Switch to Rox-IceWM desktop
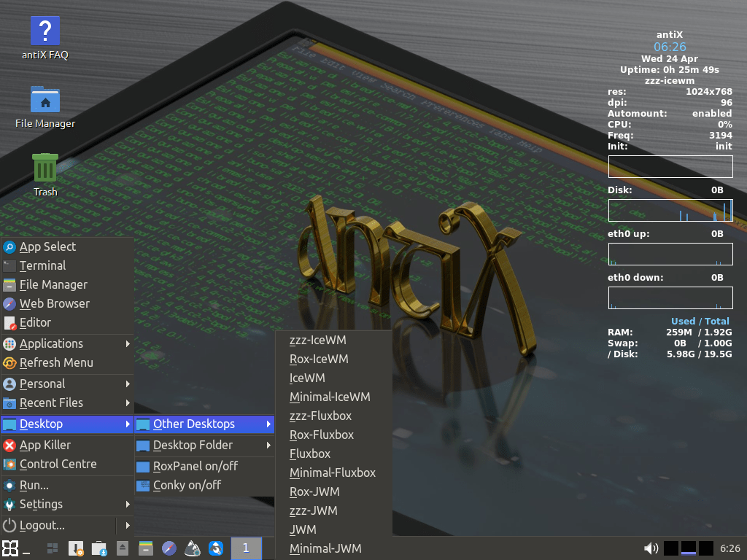The height and width of the screenshot is (560, 747). point(333,359)
